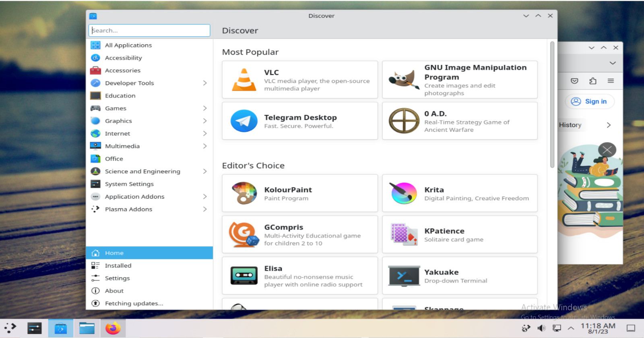
Task: Expand the History chevron in Firefox
Action: point(609,125)
